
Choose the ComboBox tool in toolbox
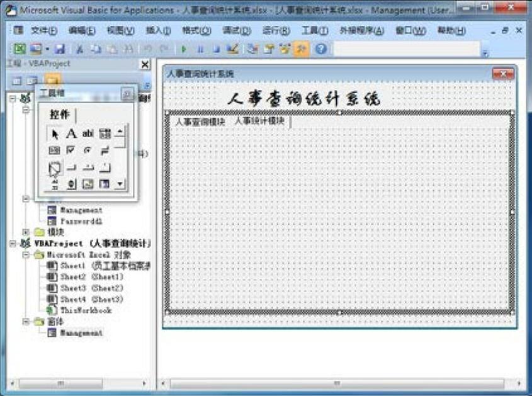pos(105,133)
